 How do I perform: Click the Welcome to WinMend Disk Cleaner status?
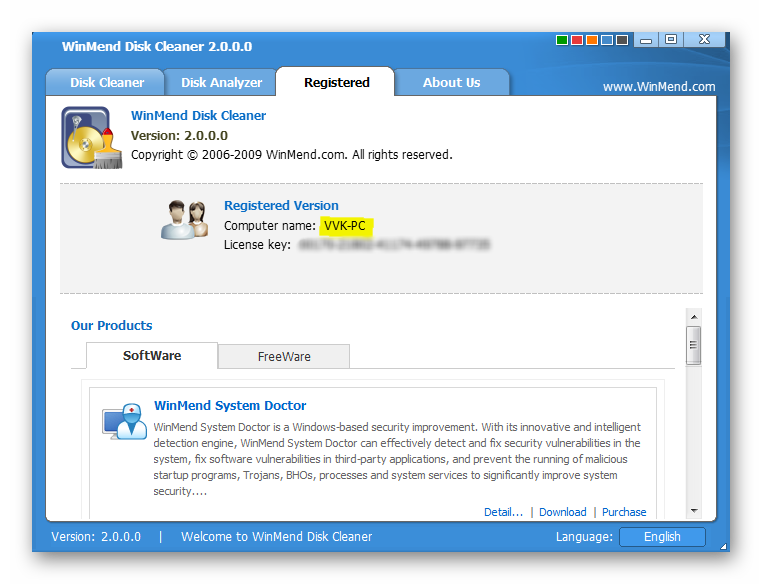point(277,537)
